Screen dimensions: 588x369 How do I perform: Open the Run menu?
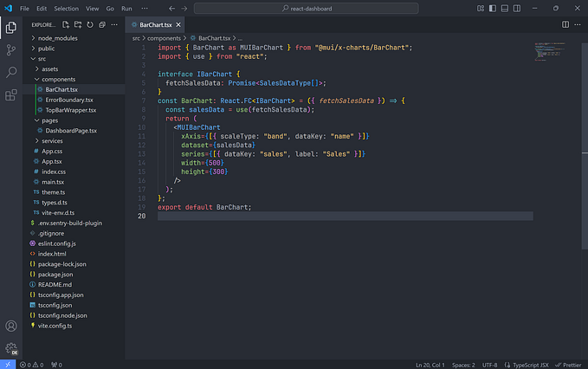[x=126, y=9]
